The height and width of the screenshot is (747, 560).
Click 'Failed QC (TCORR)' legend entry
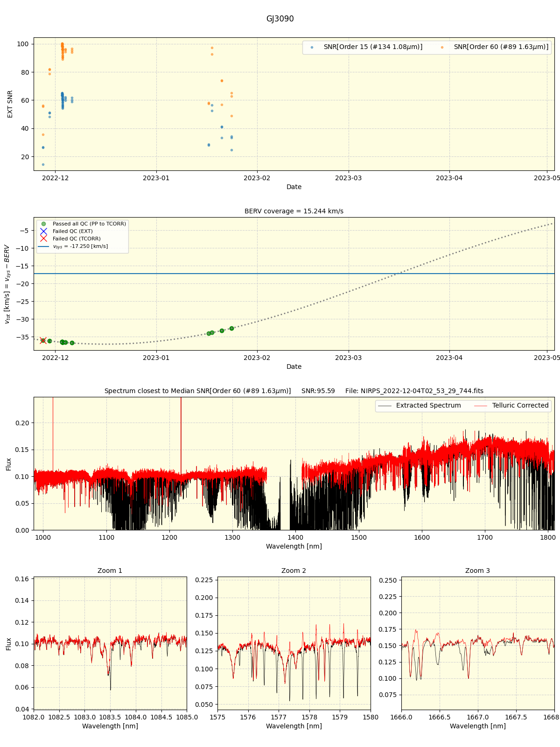coord(70,239)
